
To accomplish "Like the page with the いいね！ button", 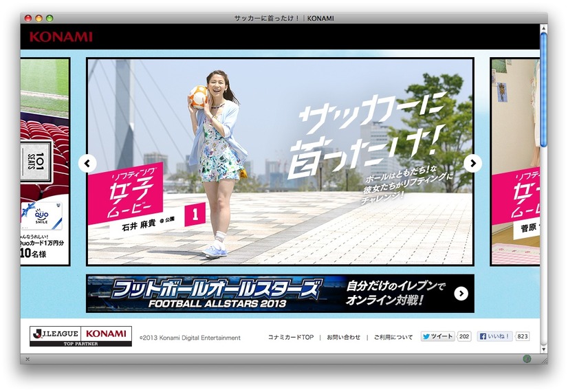I will coord(495,336).
